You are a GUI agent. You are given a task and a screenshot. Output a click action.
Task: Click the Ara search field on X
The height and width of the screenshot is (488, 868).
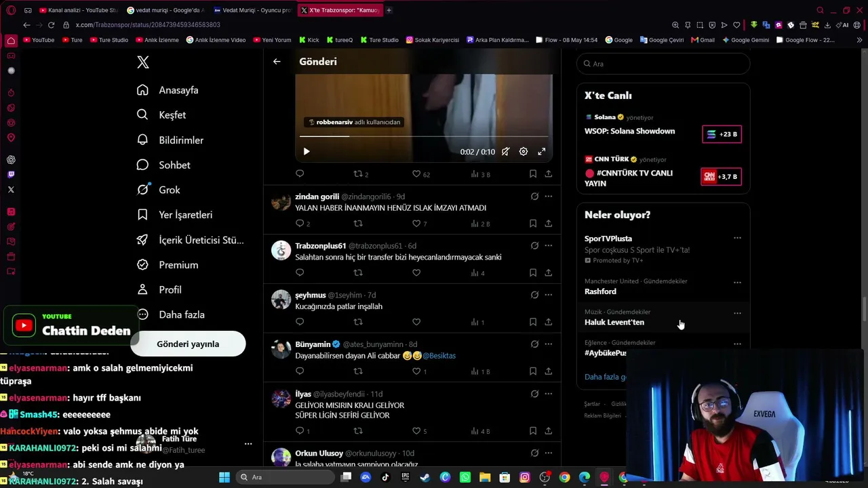tap(663, 64)
